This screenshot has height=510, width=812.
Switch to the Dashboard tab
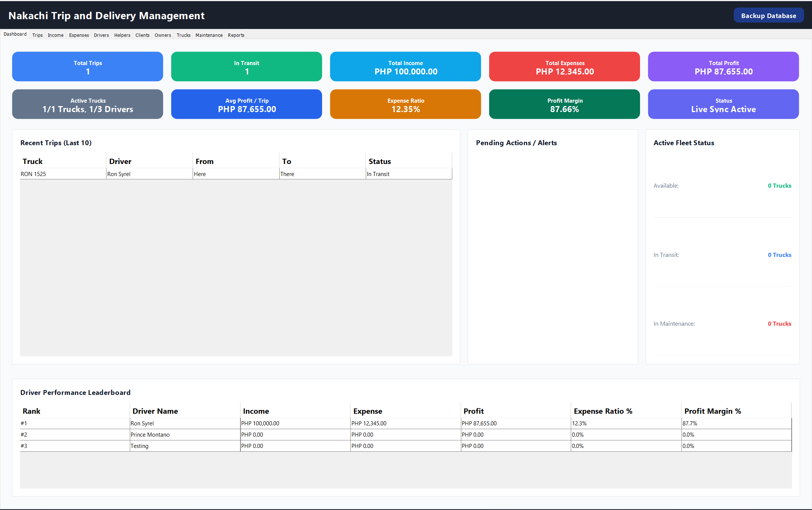(15, 34)
